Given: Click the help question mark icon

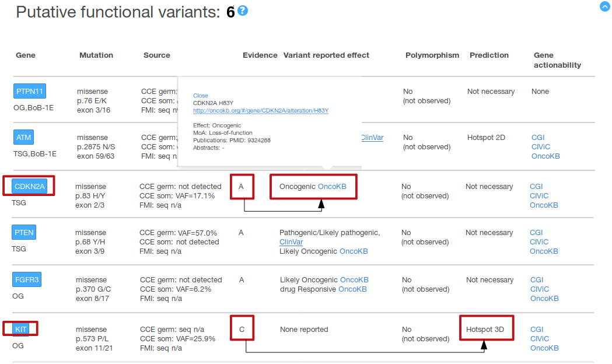Looking at the screenshot, I should (x=243, y=11).
